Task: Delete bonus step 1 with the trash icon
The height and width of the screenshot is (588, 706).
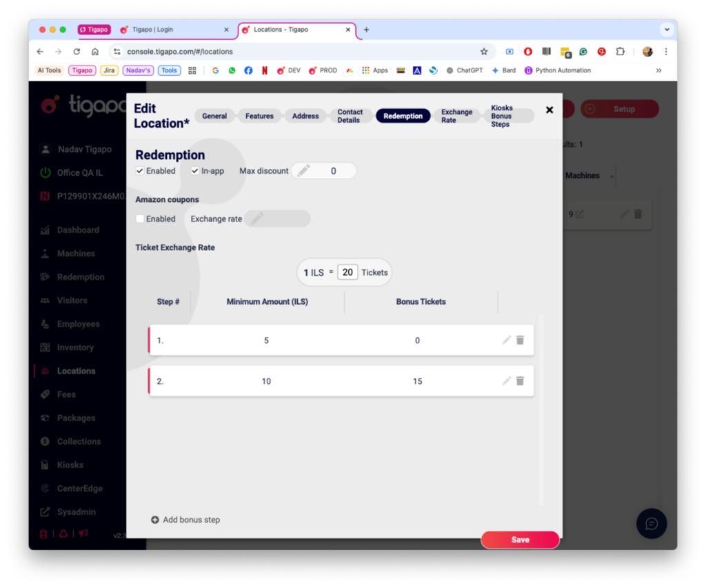Action: [520, 340]
